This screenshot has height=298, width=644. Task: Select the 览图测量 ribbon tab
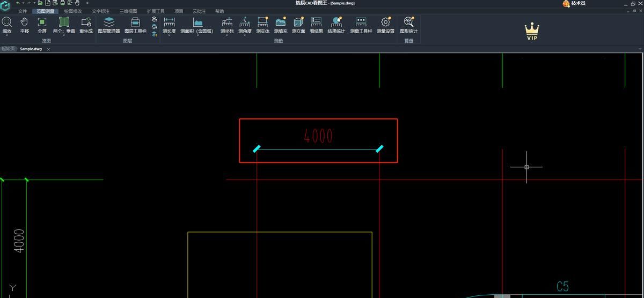click(x=46, y=11)
